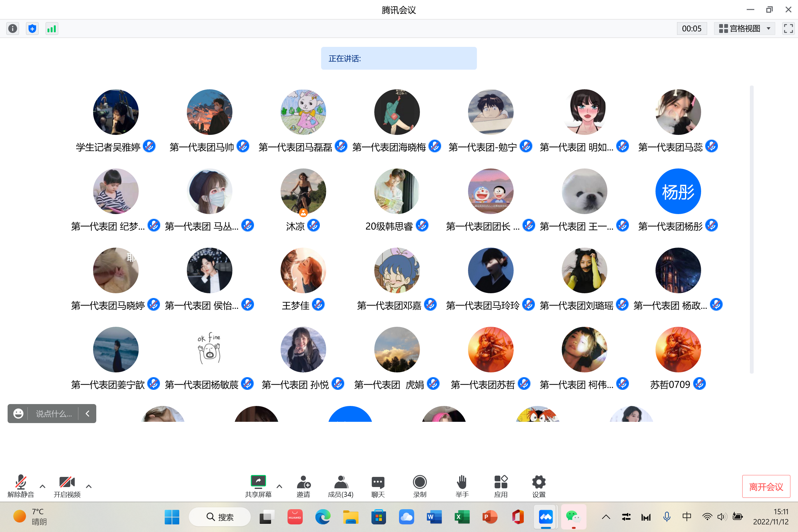Expand the audio options arrow beside 解除静音

[x=42, y=486]
